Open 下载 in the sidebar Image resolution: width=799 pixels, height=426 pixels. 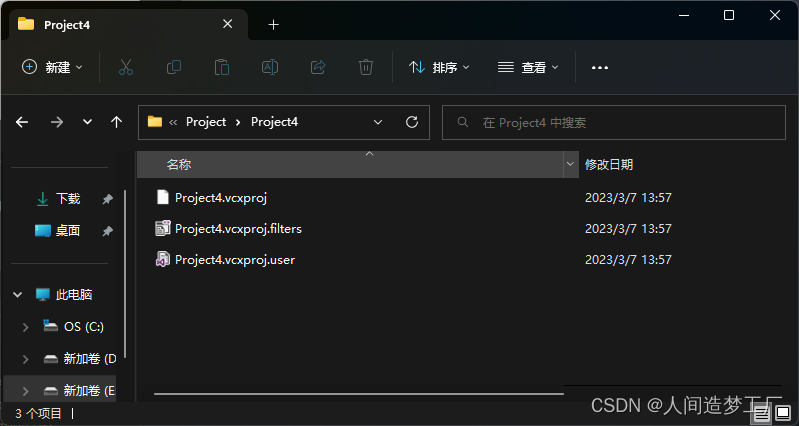tap(67, 199)
